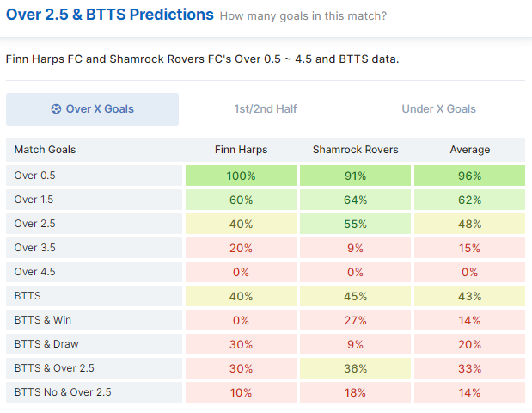Click the BTTS row label
Image resolution: width=532 pixels, height=413 pixels.
(x=28, y=296)
